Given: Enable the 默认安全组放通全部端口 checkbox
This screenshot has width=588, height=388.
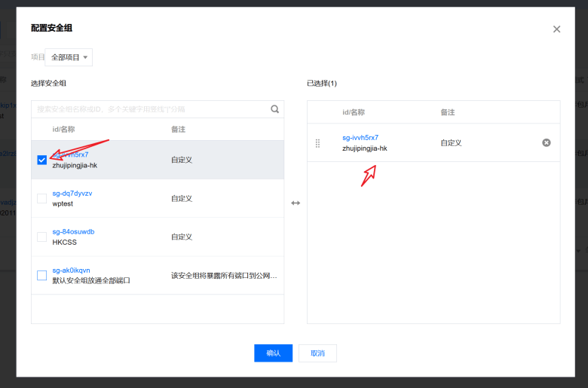Looking at the screenshot, I should (42, 275).
